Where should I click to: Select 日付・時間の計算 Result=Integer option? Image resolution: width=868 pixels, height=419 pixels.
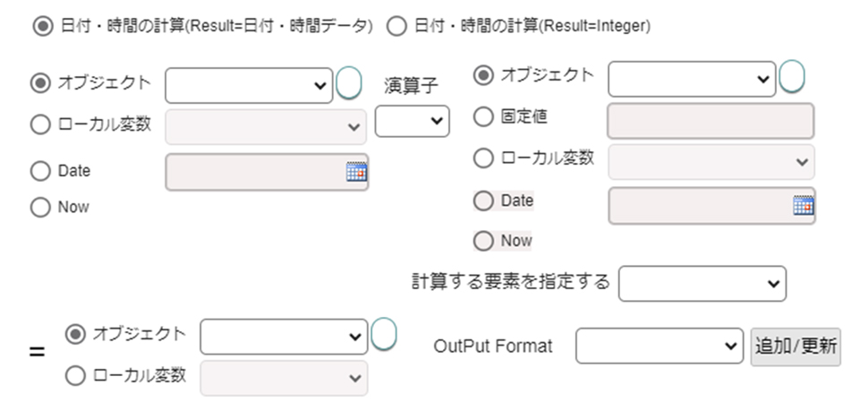(396, 26)
